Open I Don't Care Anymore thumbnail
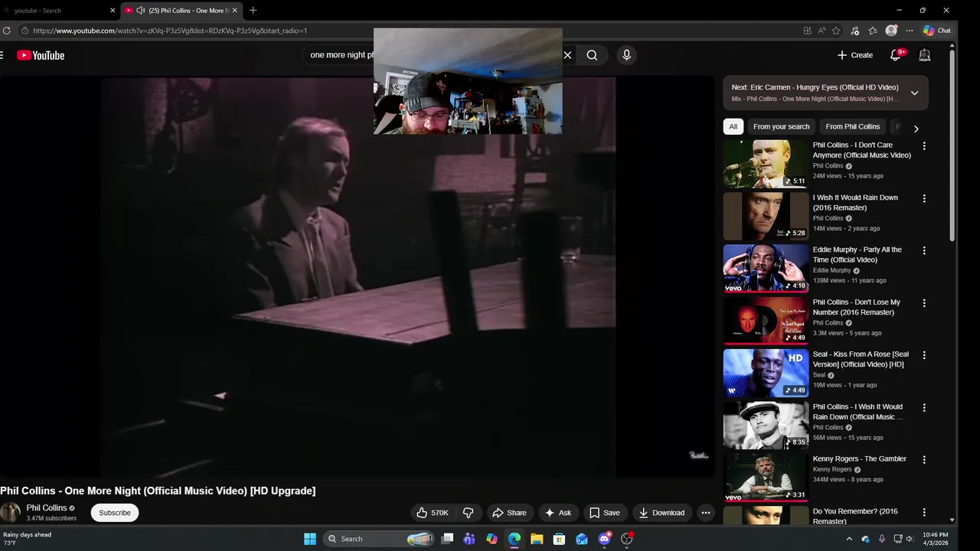The width and height of the screenshot is (980, 551). pyautogui.click(x=766, y=163)
